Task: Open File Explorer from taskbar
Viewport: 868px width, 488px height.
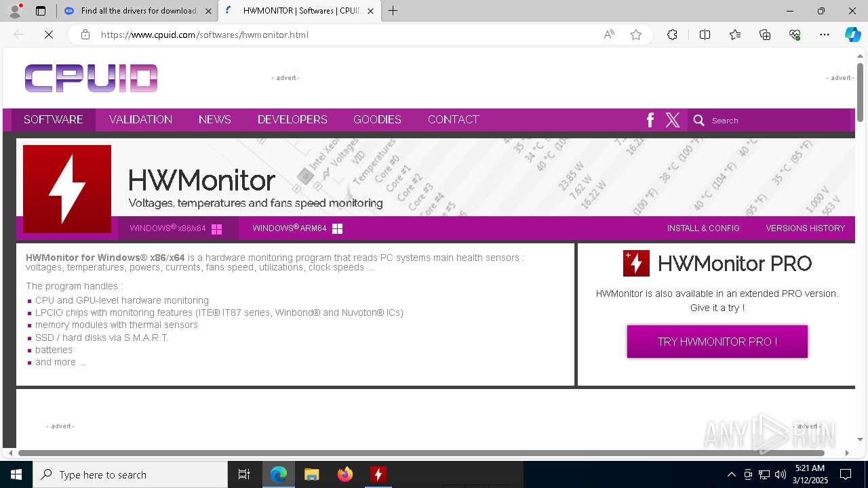Action: coord(311,474)
